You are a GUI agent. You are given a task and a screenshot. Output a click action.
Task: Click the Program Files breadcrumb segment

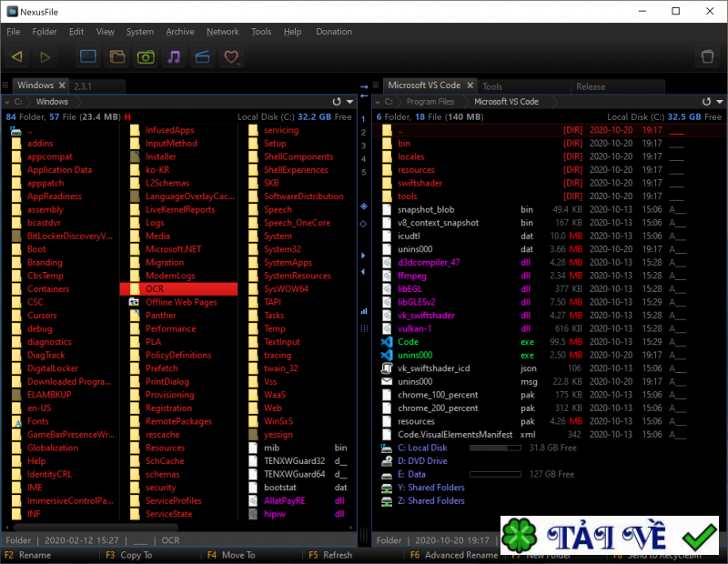(432, 101)
